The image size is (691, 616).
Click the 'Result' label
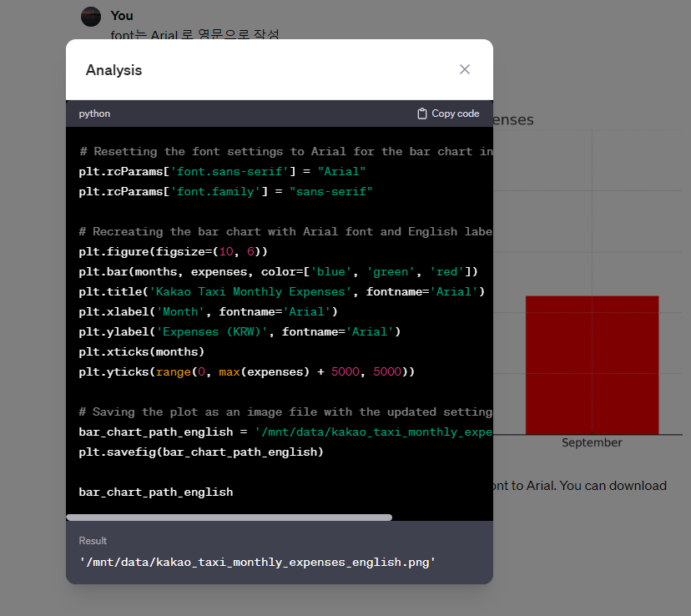pyautogui.click(x=93, y=541)
